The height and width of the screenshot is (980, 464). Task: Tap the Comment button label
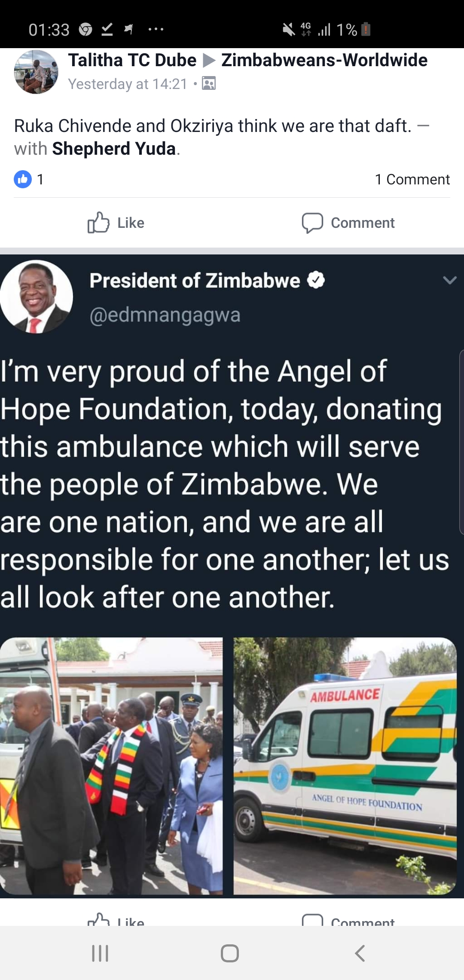[363, 223]
